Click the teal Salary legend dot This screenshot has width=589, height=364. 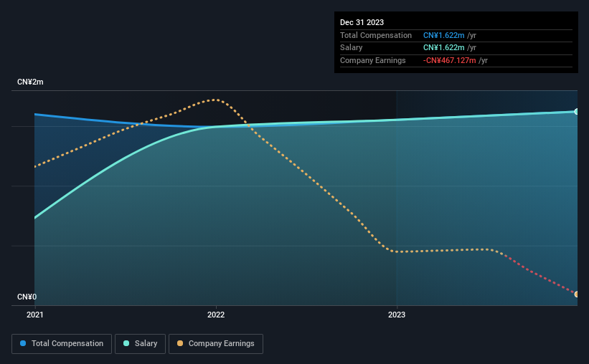[x=126, y=343]
